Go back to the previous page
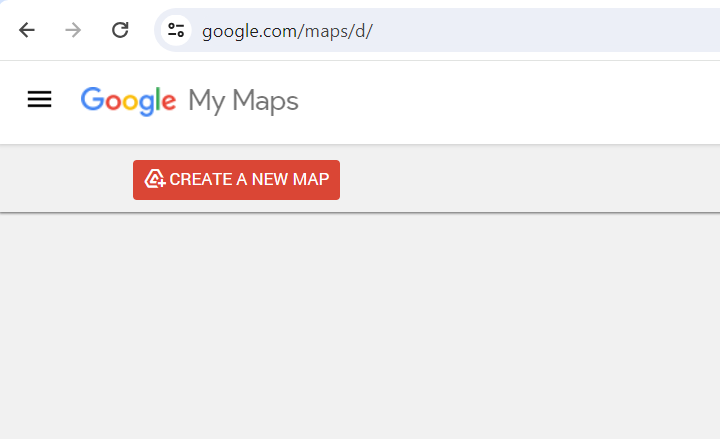 pos(27,30)
